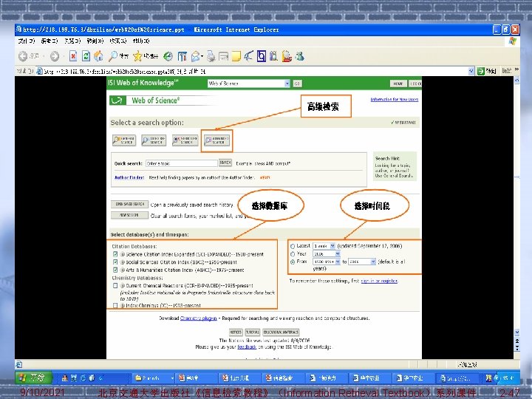This screenshot has width=532, height=399.
Task: Click the Web of Science logo icon
Action: [117, 100]
